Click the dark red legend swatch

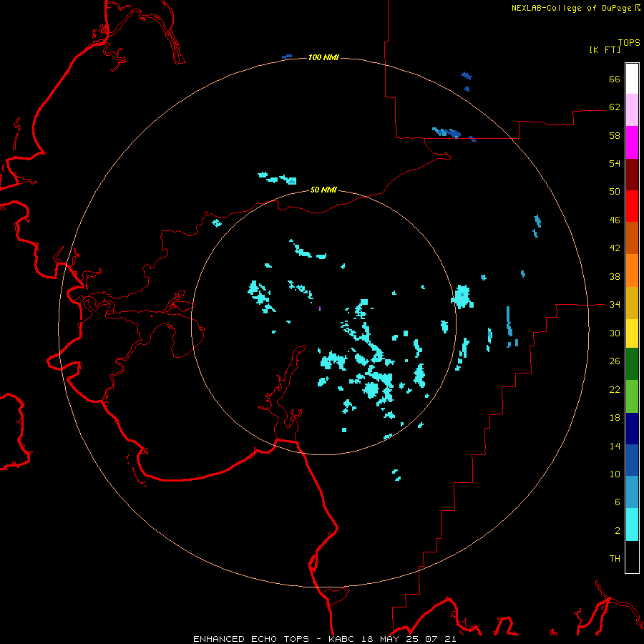(632, 175)
